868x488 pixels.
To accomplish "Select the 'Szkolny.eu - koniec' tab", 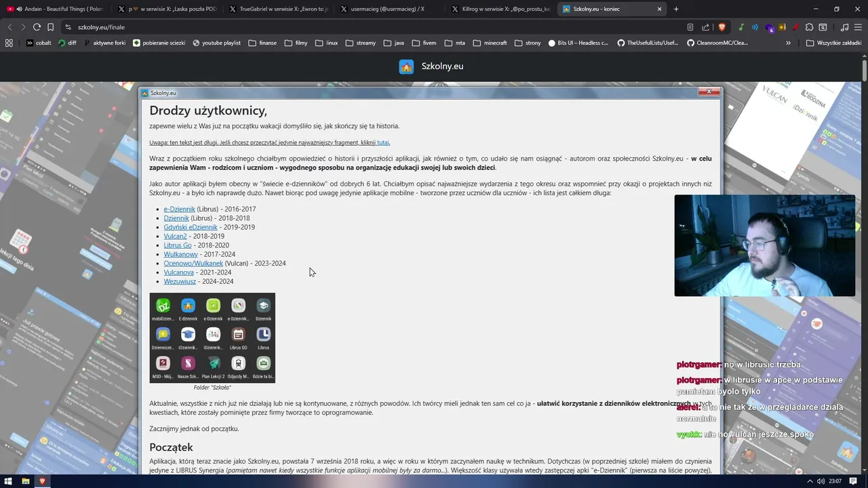I will [612, 9].
